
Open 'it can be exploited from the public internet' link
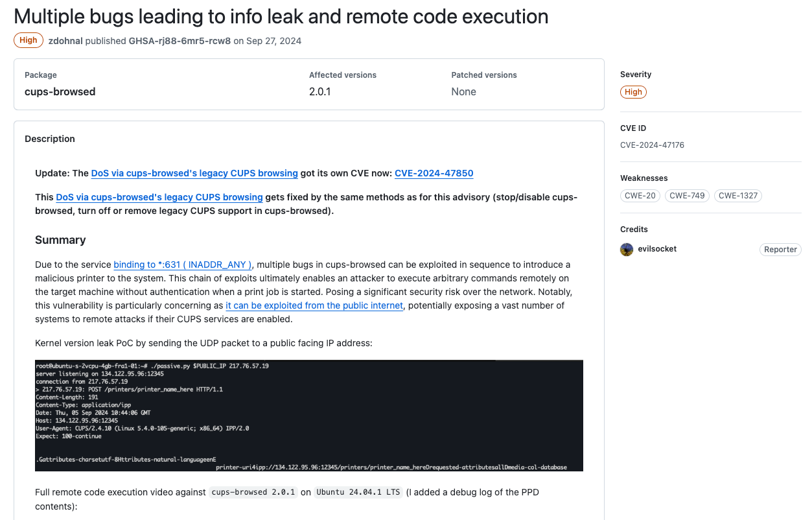pos(314,305)
